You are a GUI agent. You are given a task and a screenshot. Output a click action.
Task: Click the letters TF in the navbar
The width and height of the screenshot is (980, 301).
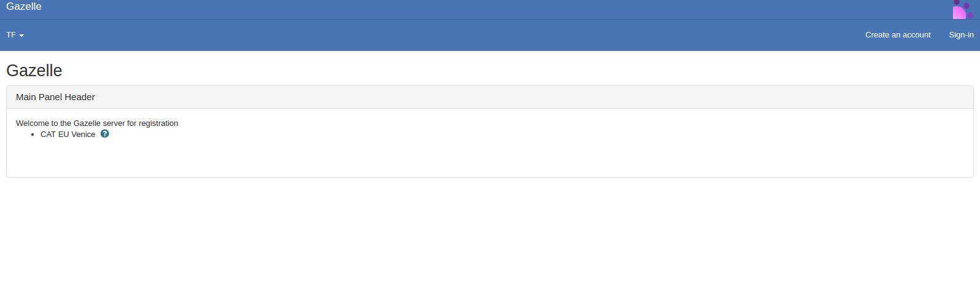point(11,35)
